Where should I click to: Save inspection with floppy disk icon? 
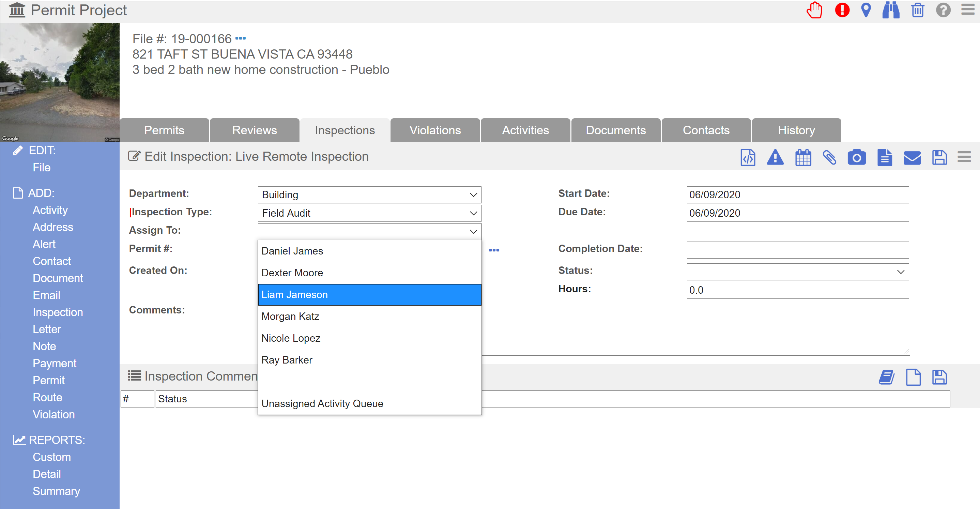939,157
